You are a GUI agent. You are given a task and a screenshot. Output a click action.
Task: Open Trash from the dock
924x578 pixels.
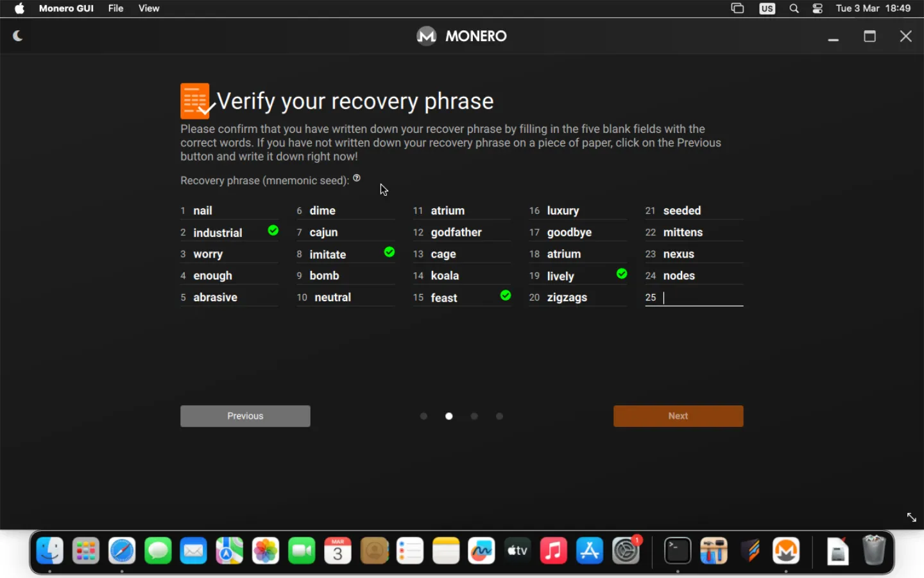(x=874, y=551)
